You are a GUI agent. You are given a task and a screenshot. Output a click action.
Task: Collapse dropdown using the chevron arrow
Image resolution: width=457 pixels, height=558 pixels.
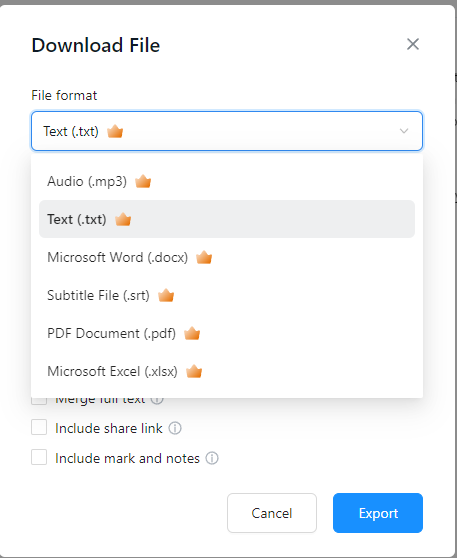click(x=404, y=131)
